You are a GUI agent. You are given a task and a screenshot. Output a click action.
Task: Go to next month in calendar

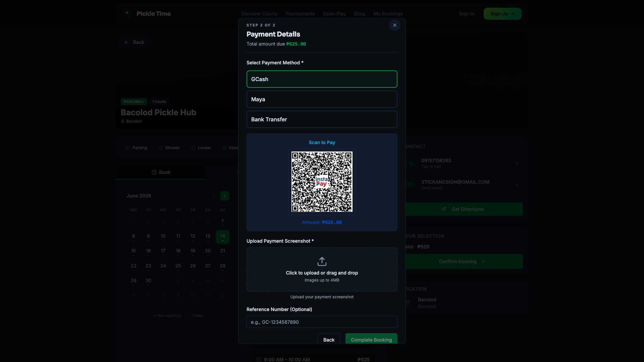(225, 196)
